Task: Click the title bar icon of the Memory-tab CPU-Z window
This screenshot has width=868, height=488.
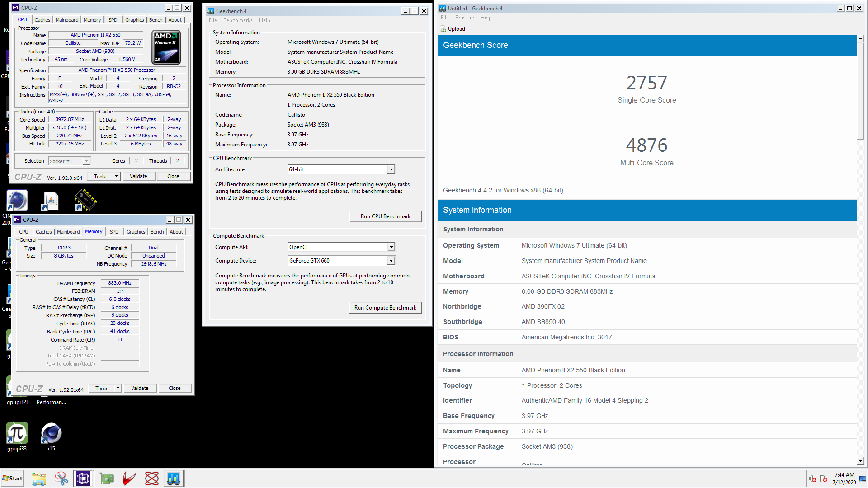Action: tap(17, 220)
